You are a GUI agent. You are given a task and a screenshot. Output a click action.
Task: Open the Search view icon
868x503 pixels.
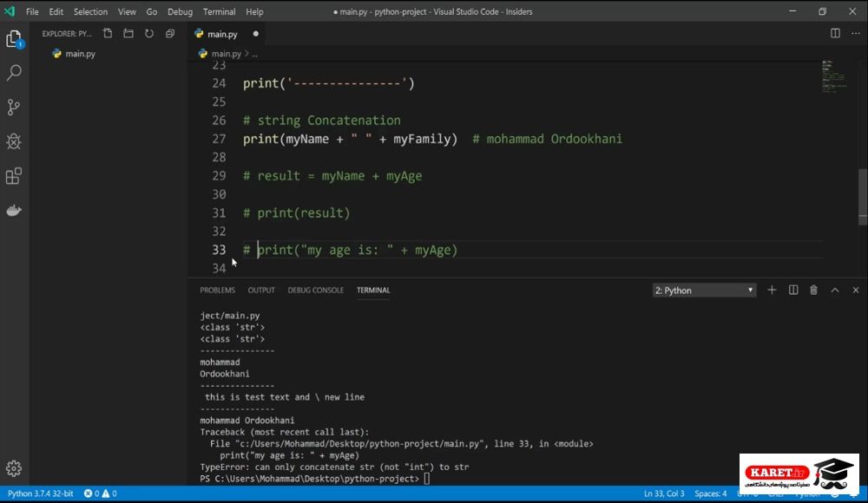[x=14, y=73]
